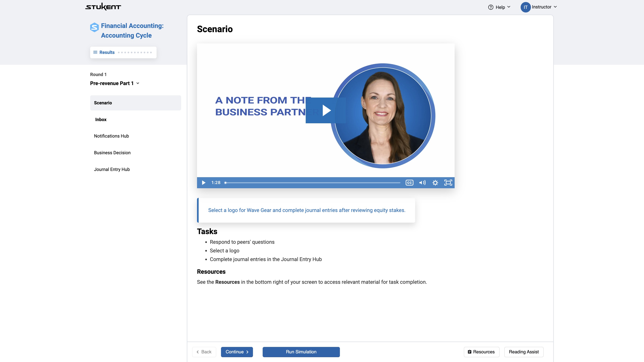Click the video progress bar
The height and width of the screenshot is (362, 644).
313,183
